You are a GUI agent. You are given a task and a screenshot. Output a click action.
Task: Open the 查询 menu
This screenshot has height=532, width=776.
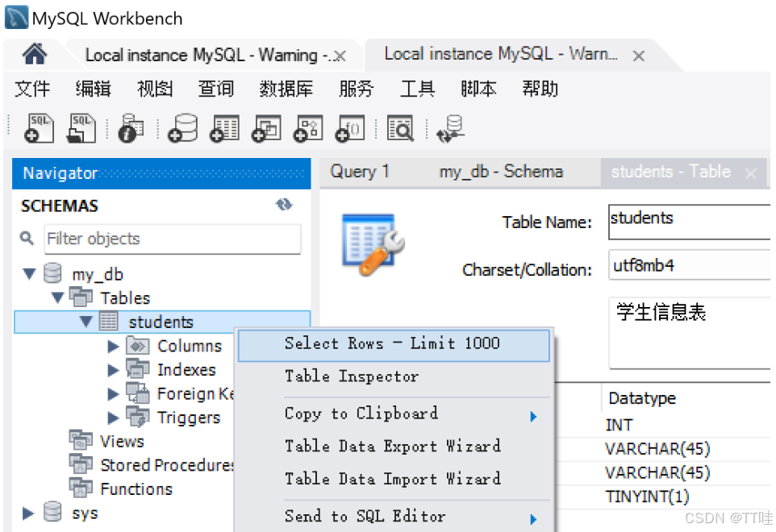point(215,89)
